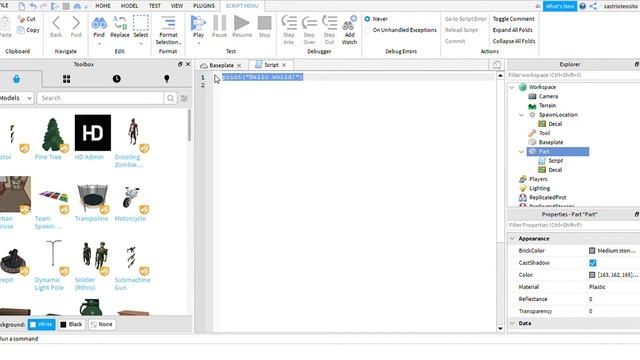This screenshot has width=640, height=360.
Task: Click the Select dashed-box tool
Action: 141,23
